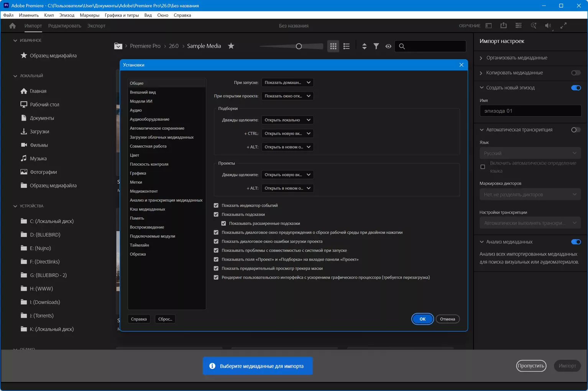Open the workspaces layout icon in header
The width and height of the screenshot is (588, 391).
(x=488, y=26)
